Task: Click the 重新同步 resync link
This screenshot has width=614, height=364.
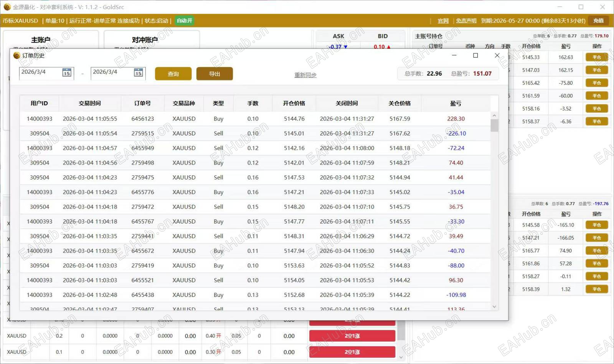Action: [x=305, y=75]
